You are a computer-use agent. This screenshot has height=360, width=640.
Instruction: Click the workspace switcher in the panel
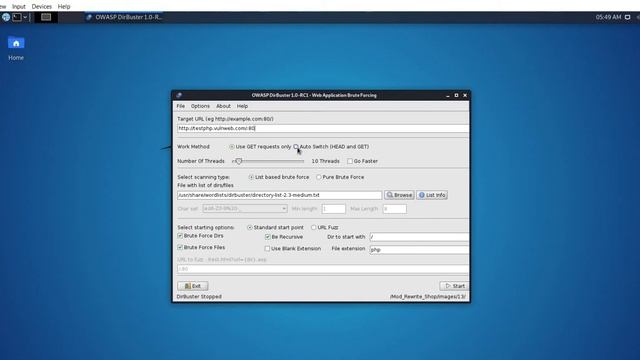pos(46,17)
